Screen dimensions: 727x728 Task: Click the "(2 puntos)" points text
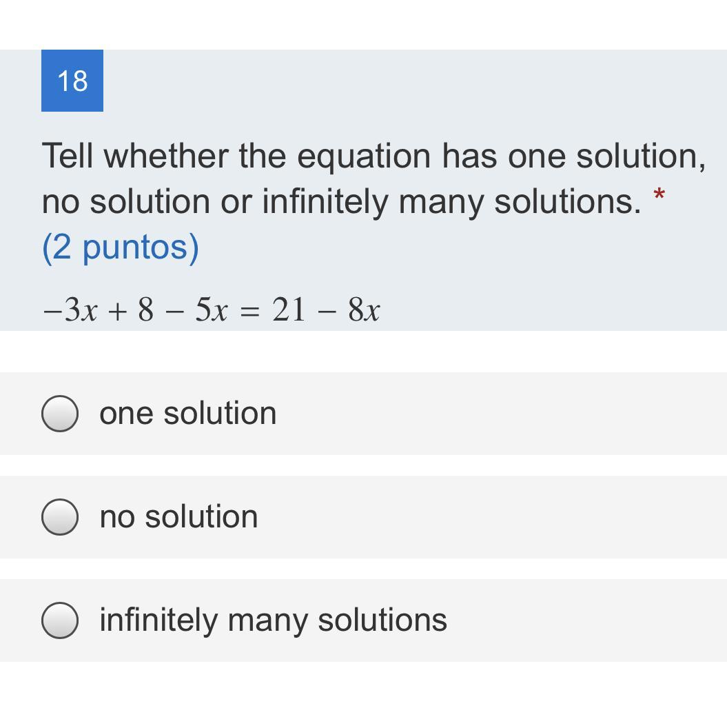click(x=121, y=247)
